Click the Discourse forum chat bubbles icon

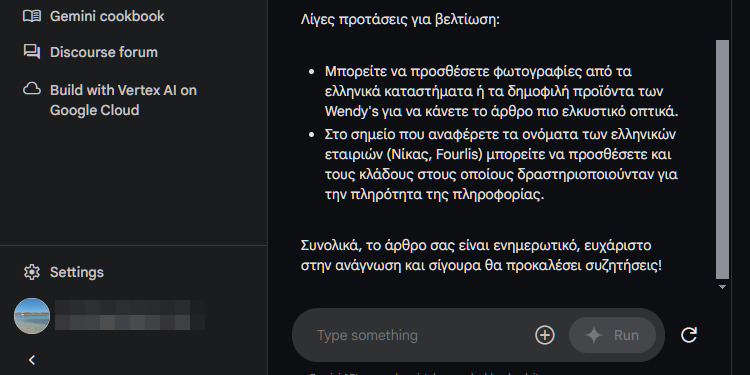pos(32,52)
